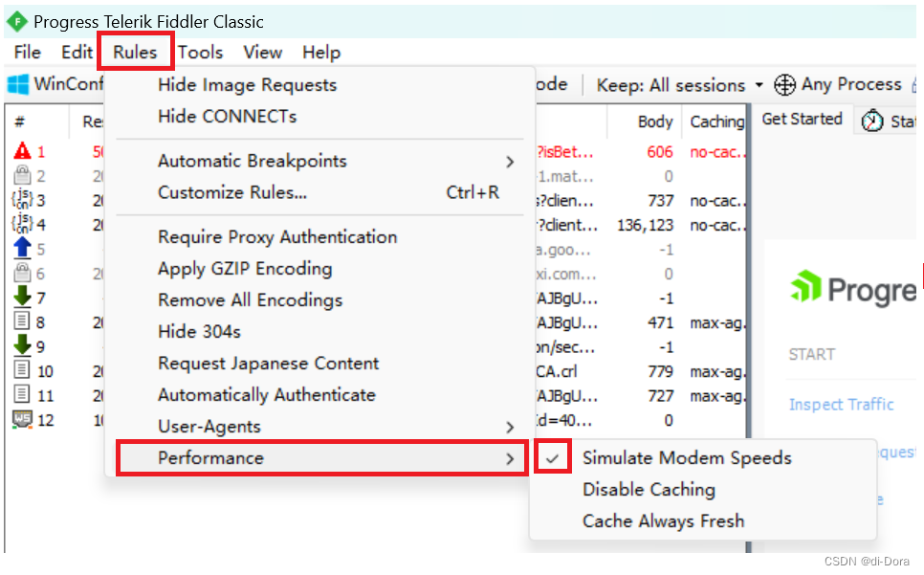This screenshot has height=575, width=924.
Task: Click Any Process toolbar button
Action: point(837,85)
